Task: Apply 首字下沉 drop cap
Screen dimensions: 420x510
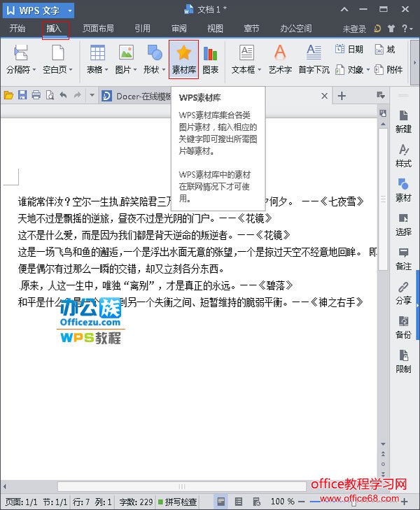Action: click(x=314, y=59)
